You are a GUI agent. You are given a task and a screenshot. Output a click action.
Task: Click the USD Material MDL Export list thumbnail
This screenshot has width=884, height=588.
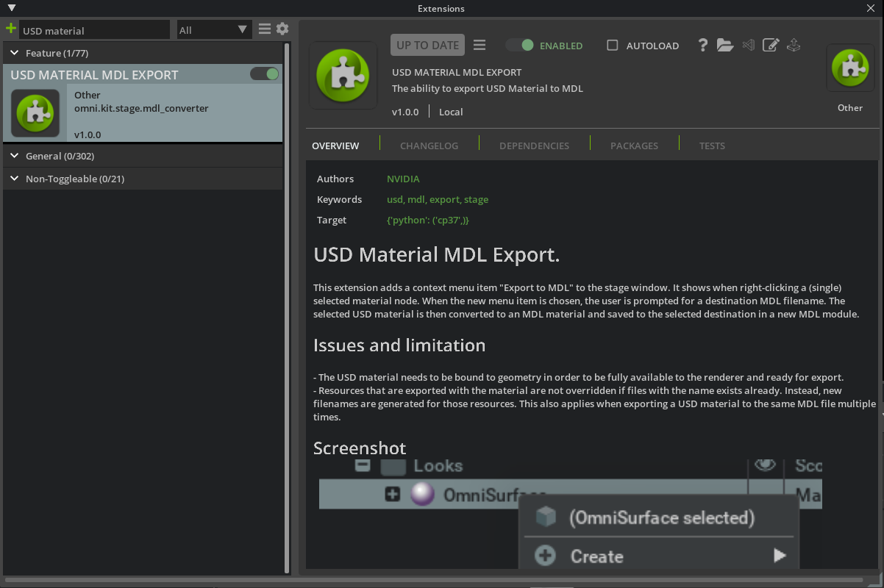tap(35, 113)
